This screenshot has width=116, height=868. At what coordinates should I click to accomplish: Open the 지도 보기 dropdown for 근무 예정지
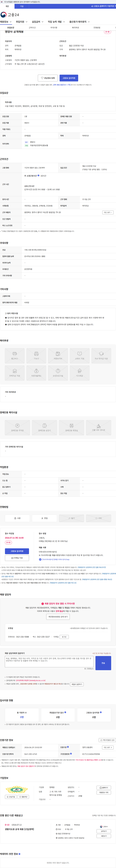tap(108, 213)
